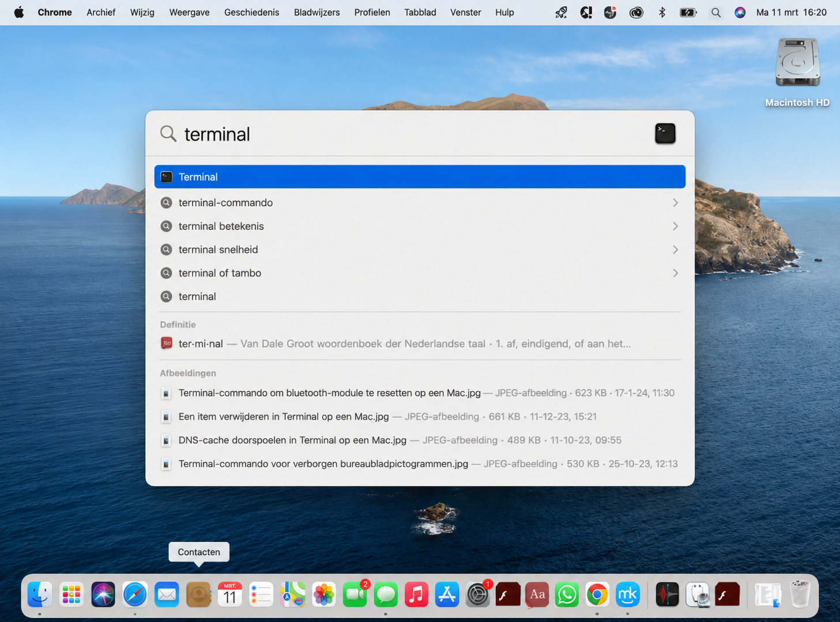Select the highlighted Terminal app result
Screen dimensions: 840x622
[x=420, y=176]
